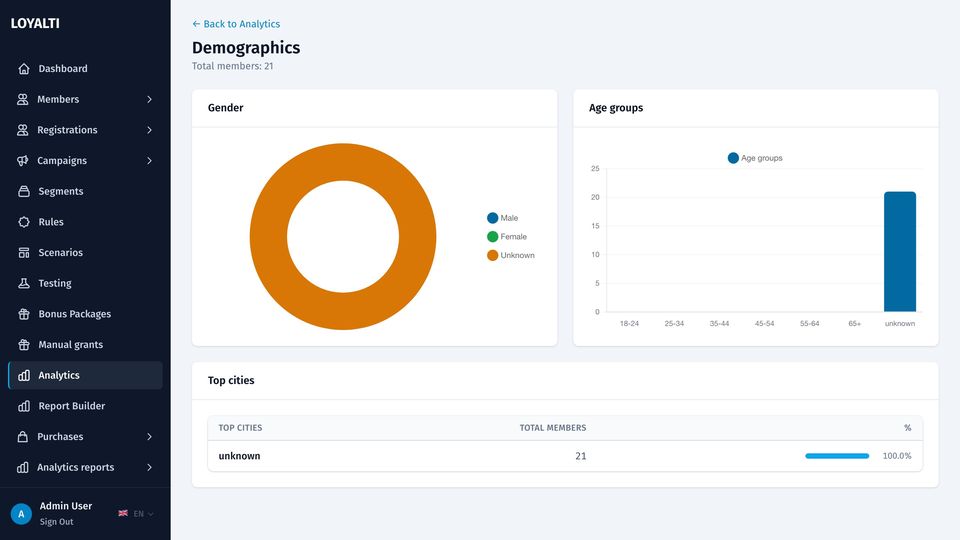Expand the Registrations submenu chevron
The image size is (960, 540).
click(149, 130)
